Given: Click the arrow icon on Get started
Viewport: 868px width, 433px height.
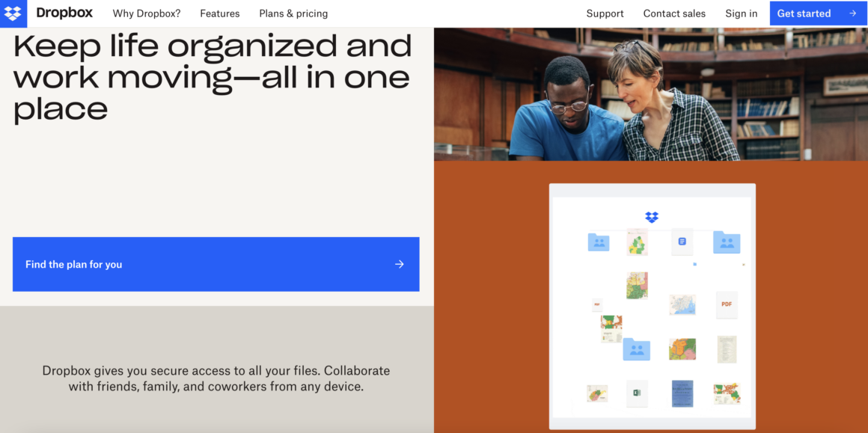Looking at the screenshot, I should tap(852, 13).
